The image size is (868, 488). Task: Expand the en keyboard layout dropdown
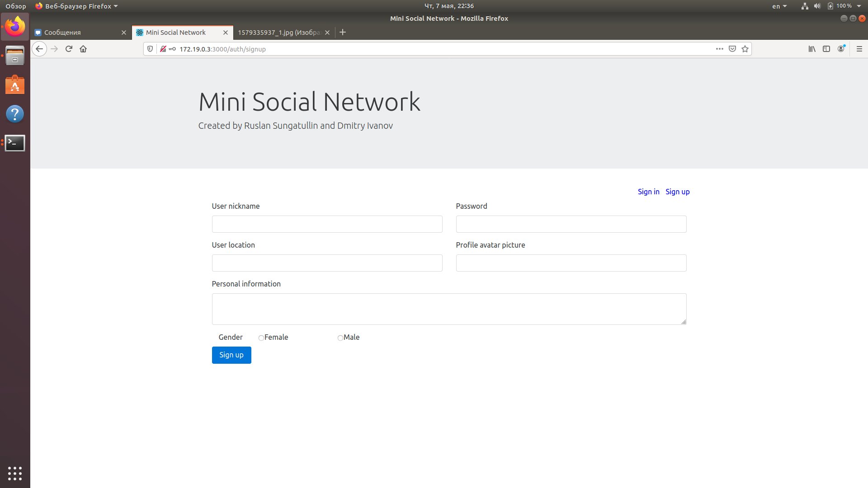[x=779, y=6]
